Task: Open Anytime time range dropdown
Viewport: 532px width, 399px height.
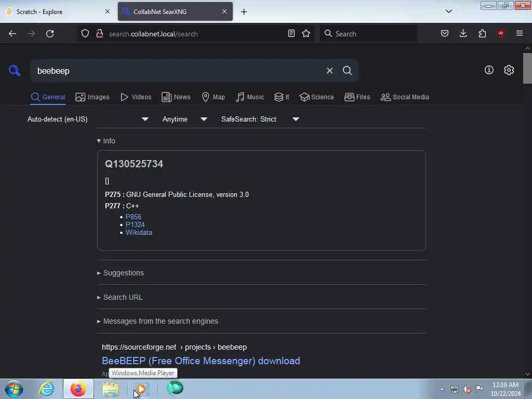Action: tap(184, 119)
